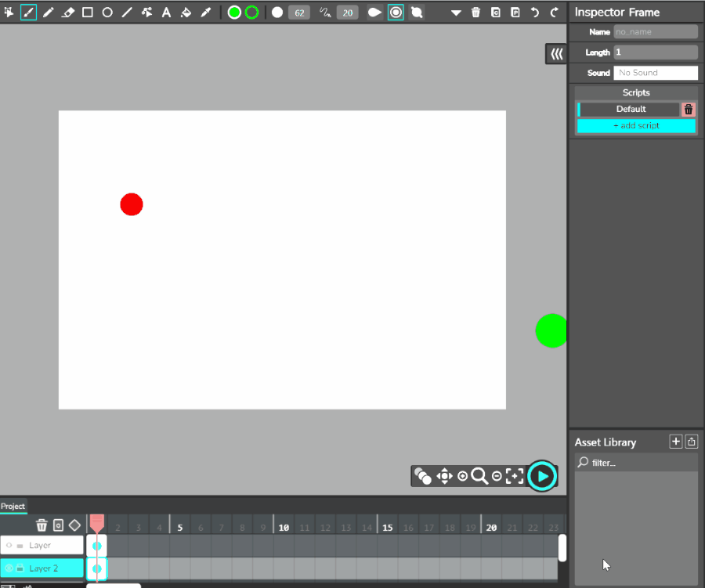Viewport: 705px width, 588px height.
Task: Click the frame Name input field
Action: 656,32
